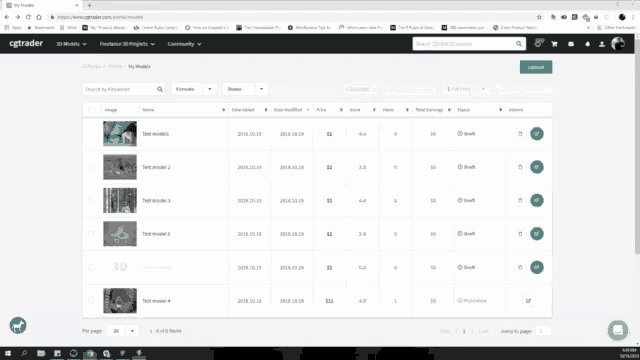Viewport: 640px width, 360px height.
Task: Click the round horse icon button
Action: tap(18, 325)
